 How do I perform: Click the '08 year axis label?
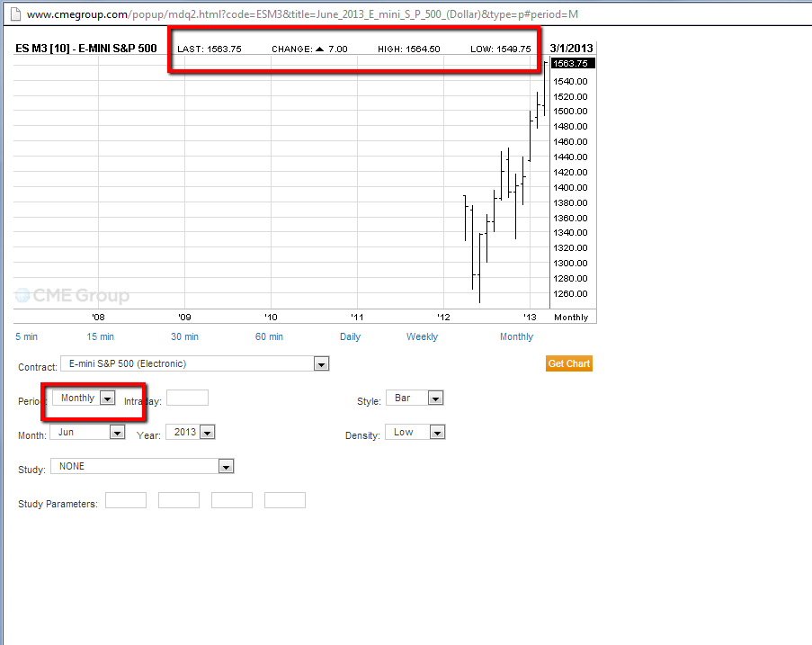pos(98,317)
